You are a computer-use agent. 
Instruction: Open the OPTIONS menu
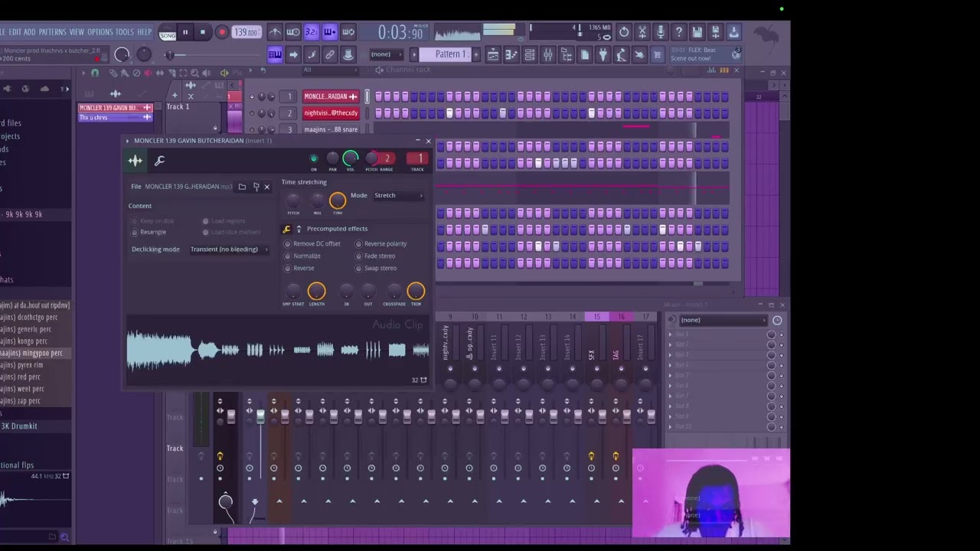click(x=100, y=32)
